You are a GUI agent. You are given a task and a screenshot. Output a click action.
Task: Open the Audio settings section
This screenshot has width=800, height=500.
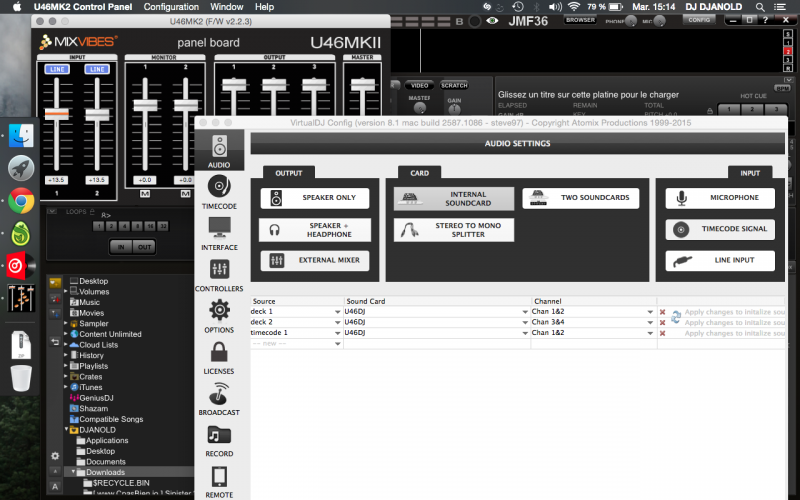(x=219, y=151)
